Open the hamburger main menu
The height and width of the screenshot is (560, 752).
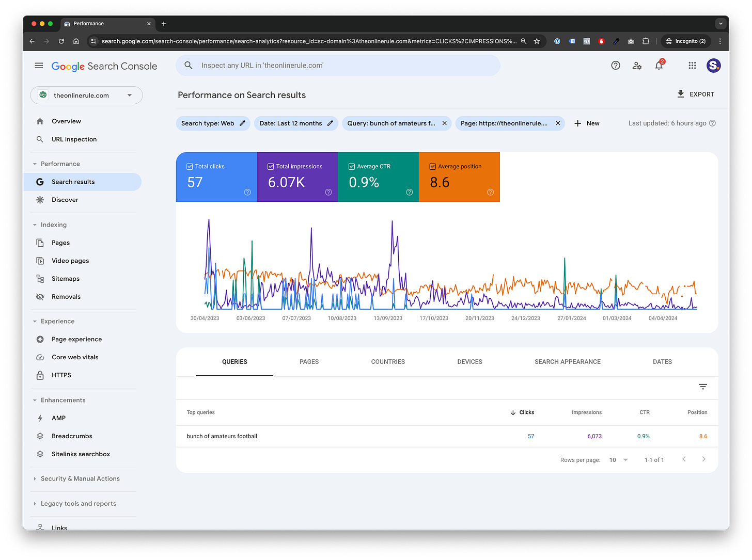pyautogui.click(x=39, y=66)
